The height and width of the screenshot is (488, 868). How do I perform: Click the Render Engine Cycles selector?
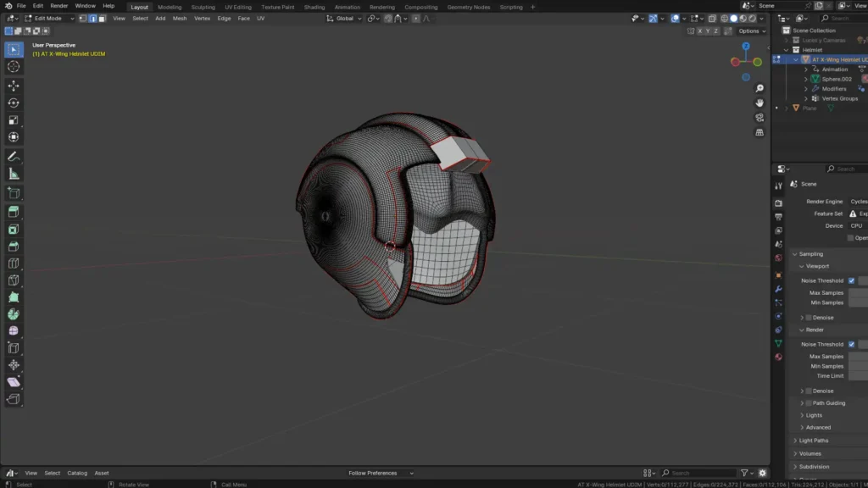coord(858,202)
